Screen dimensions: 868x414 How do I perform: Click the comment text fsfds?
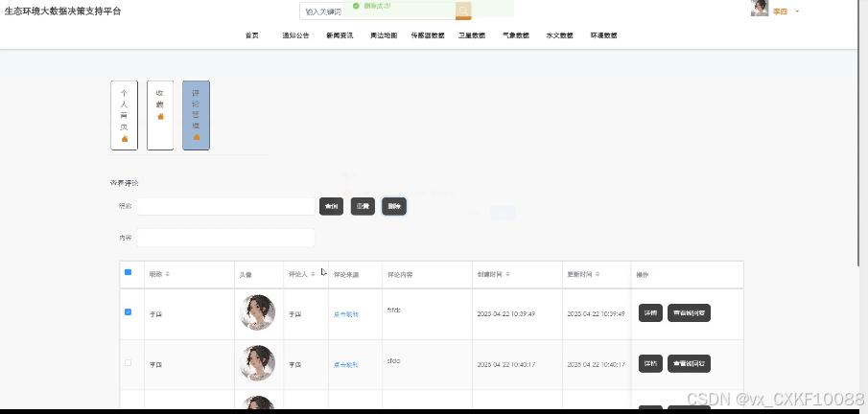click(393, 310)
